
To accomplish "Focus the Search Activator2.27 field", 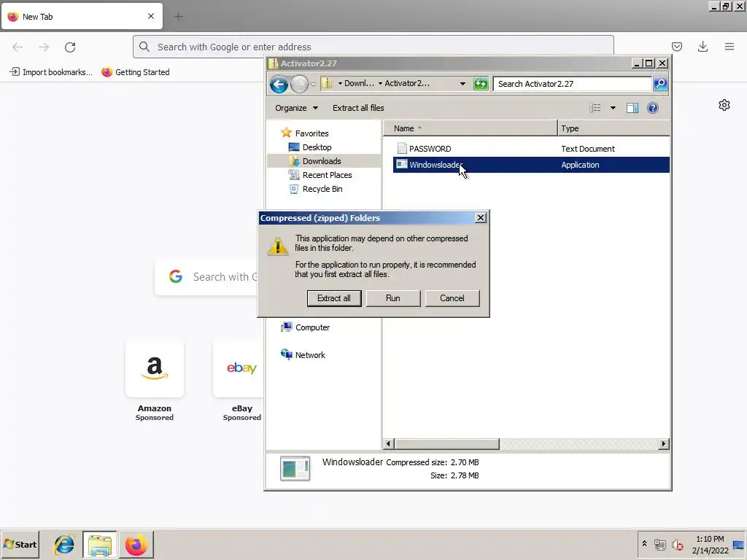I will tap(573, 84).
